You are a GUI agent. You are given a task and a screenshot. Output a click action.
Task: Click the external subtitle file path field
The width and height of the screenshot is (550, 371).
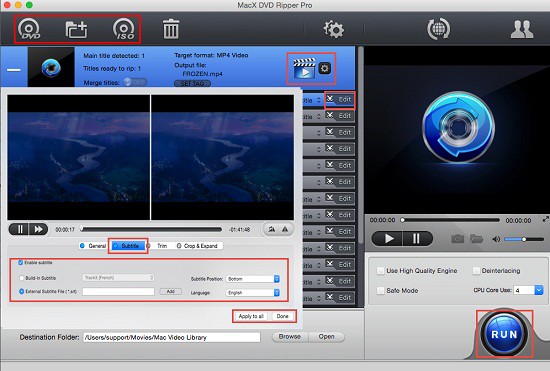(x=118, y=291)
